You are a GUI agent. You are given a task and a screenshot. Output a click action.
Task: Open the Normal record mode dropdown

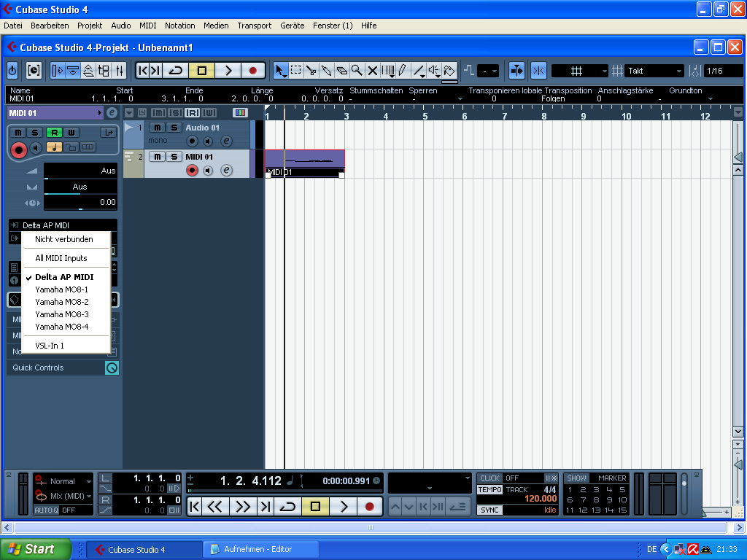tap(63, 481)
